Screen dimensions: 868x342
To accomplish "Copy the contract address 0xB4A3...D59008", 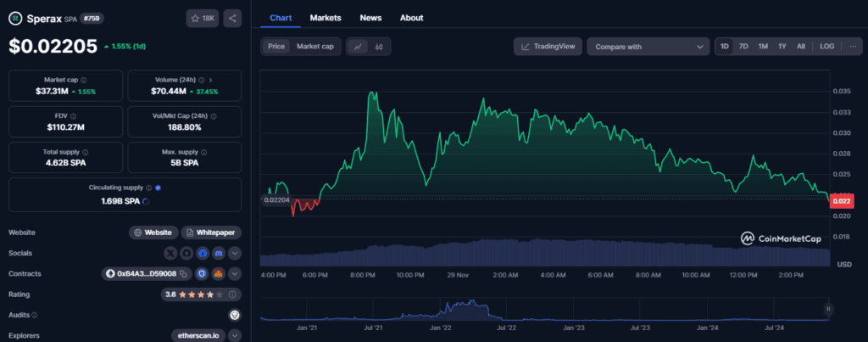I will point(183,274).
